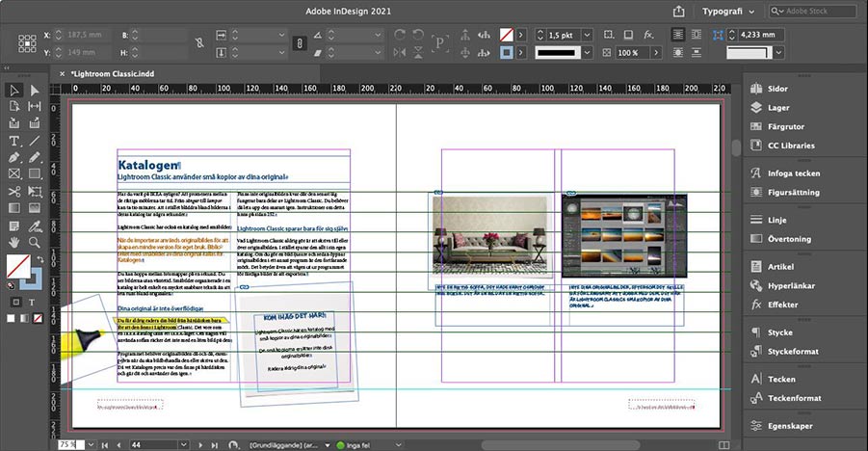The height and width of the screenshot is (451, 868).
Task: Click the Stroke swatch in toolbox
Action: pos(35,281)
